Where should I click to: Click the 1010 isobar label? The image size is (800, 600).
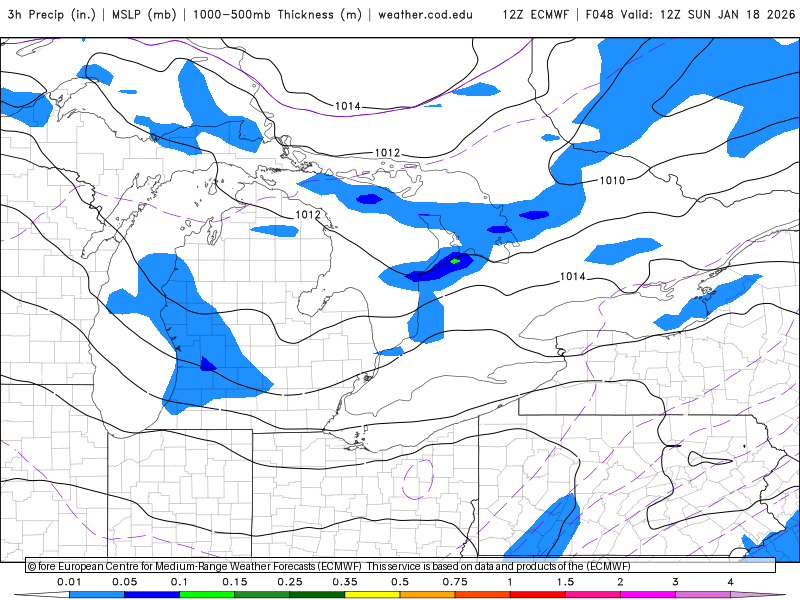pyautogui.click(x=612, y=181)
